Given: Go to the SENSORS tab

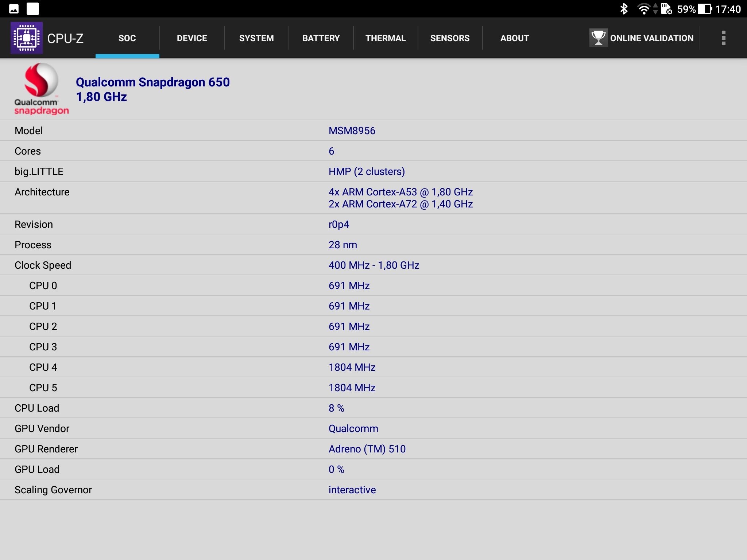Looking at the screenshot, I should (x=450, y=38).
